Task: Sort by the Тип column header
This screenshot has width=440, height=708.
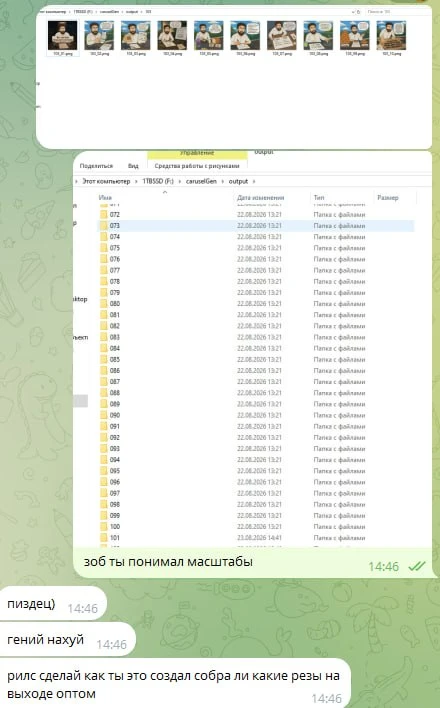Action: pyautogui.click(x=319, y=197)
